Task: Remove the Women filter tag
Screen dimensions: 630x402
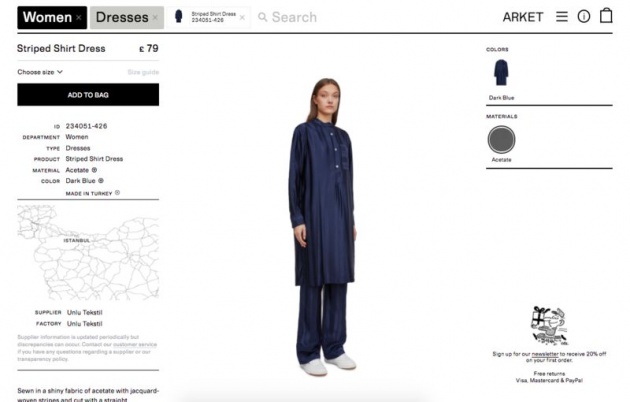Action: pyautogui.click(x=79, y=17)
